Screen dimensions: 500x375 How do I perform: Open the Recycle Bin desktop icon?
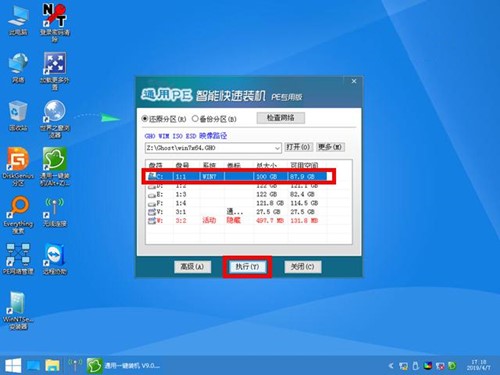point(18,116)
